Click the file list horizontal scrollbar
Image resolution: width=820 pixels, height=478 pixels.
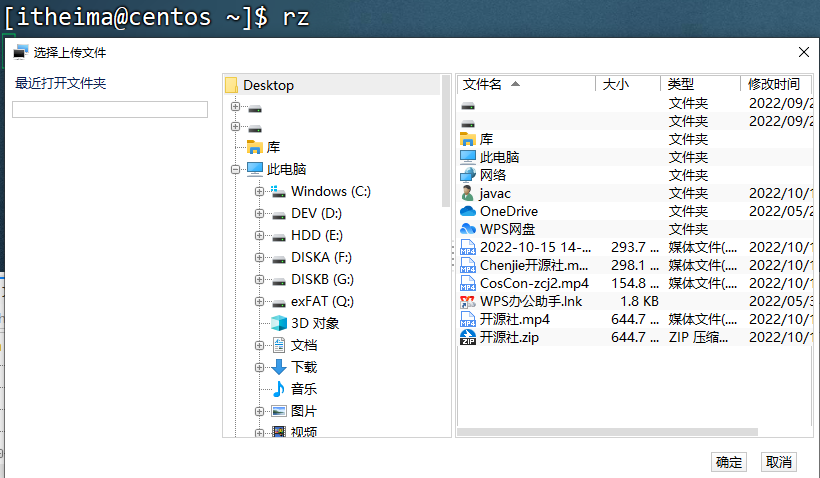tap(607, 432)
